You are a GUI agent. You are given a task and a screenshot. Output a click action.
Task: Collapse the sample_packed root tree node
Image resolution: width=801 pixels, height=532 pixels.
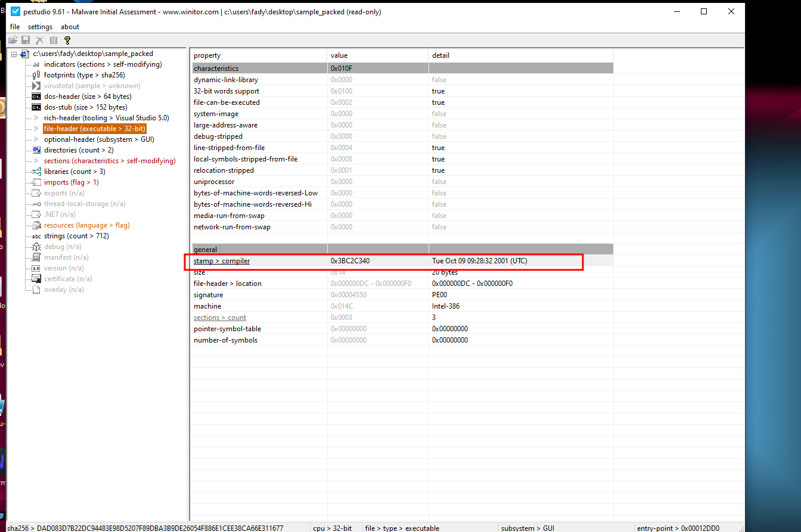click(x=14, y=54)
